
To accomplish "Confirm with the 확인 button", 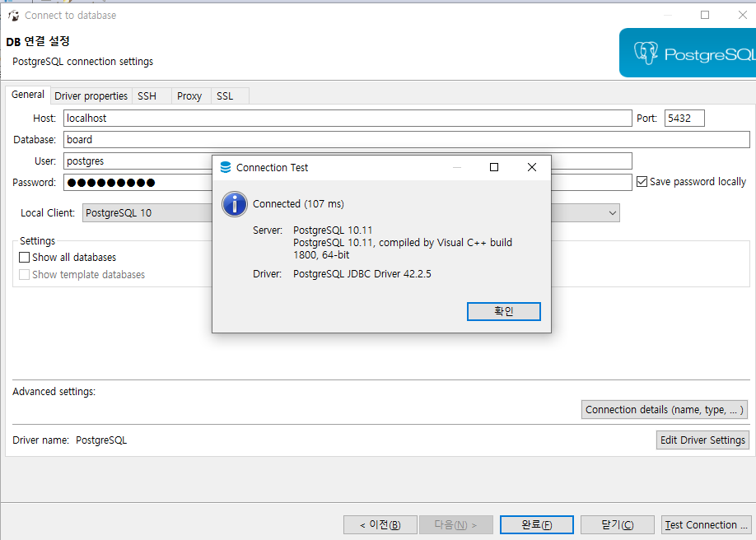I will point(503,311).
